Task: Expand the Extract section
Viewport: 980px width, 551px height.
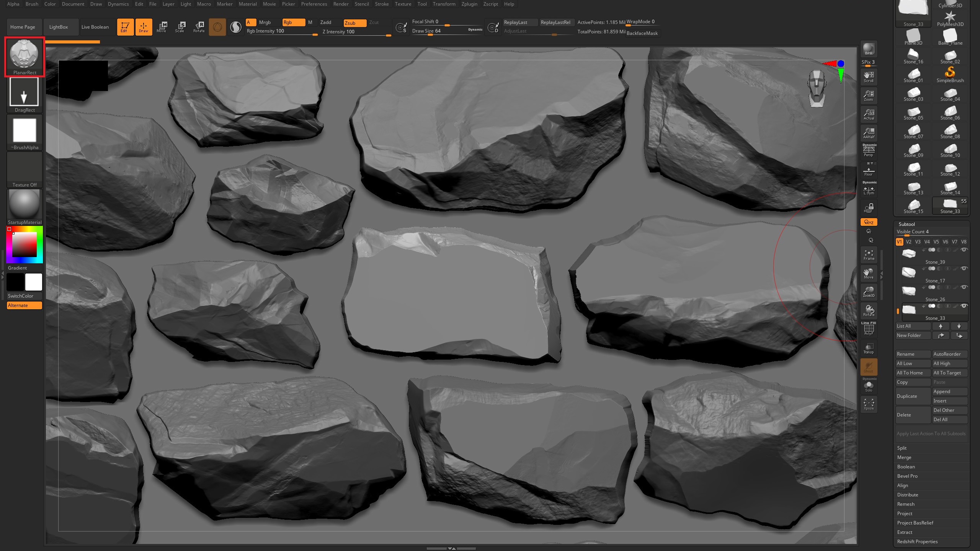Action: coord(905,532)
